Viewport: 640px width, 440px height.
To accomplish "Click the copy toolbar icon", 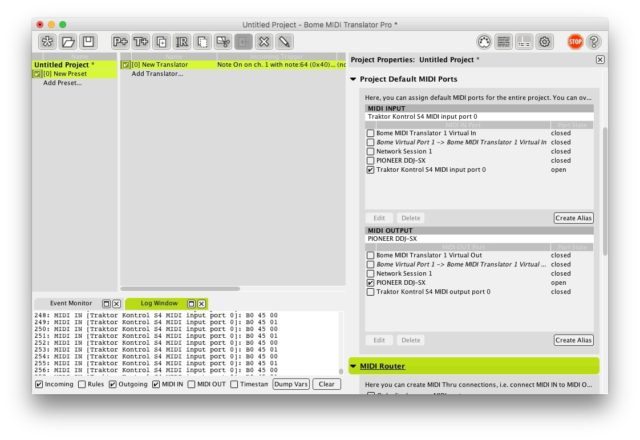I will click(202, 42).
